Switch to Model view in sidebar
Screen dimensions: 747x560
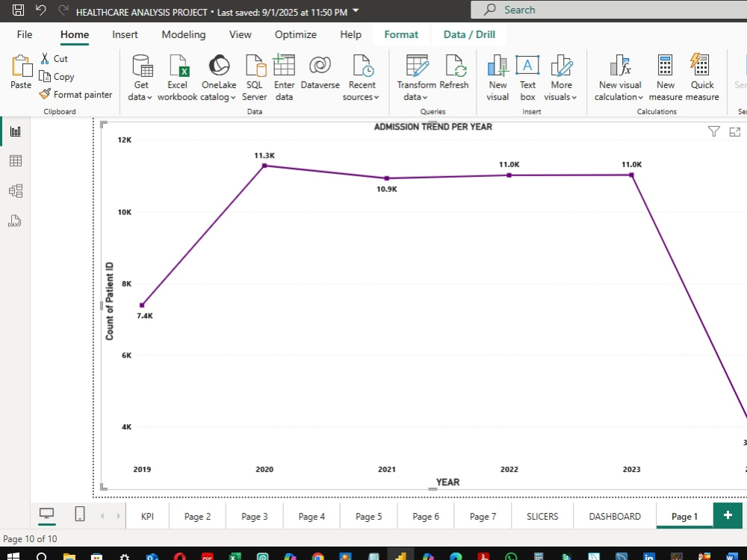pyautogui.click(x=15, y=191)
